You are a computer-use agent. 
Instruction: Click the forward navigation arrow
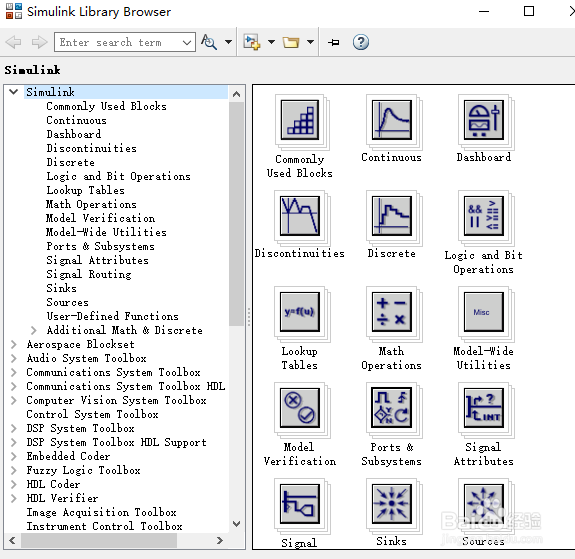point(40,42)
